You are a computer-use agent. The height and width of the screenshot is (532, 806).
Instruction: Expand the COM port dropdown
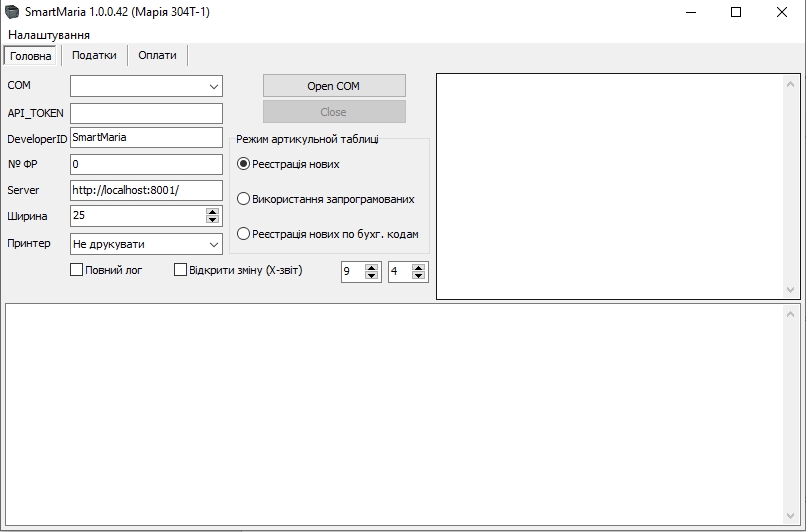(214, 87)
